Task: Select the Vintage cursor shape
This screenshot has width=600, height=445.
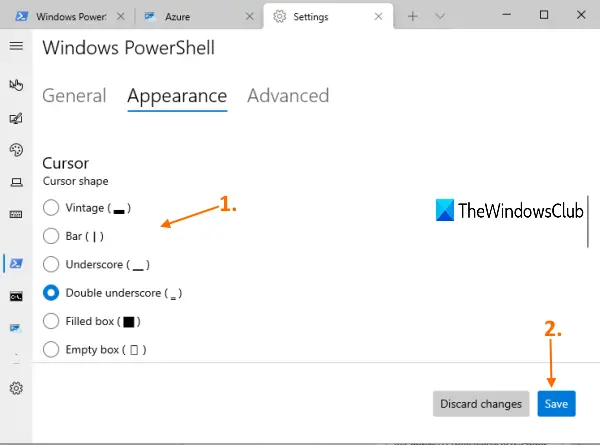Action: point(51,208)
